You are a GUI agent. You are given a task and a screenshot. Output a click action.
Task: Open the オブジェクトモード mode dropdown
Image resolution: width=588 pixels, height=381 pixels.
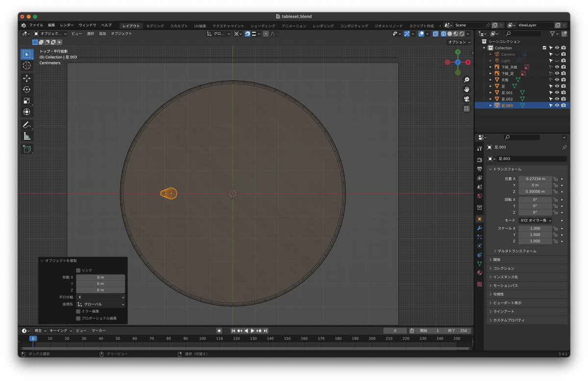(x=50, y=34)
